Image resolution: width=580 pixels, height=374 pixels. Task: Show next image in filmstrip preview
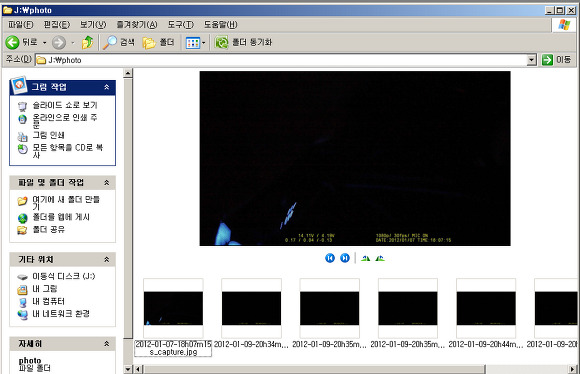tap(345, 258)
